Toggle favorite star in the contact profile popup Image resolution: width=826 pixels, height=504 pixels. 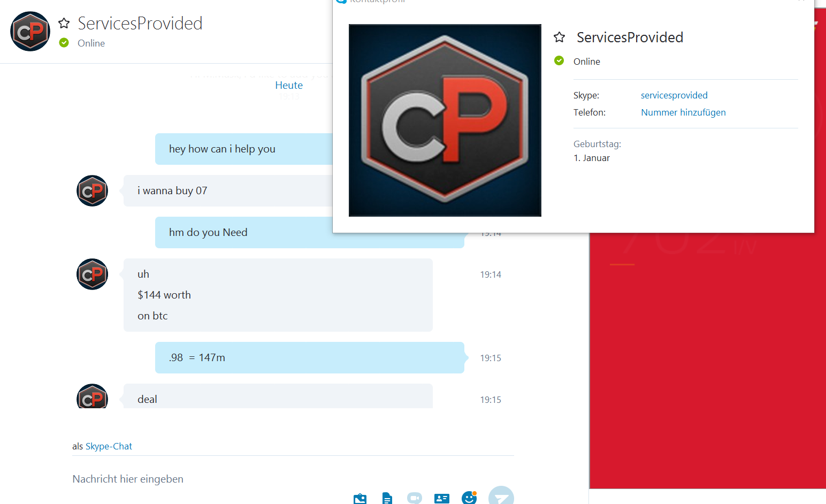560,37
